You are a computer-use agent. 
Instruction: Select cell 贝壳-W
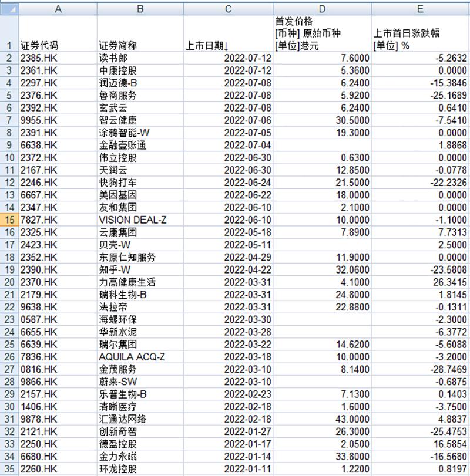(140, 245)
